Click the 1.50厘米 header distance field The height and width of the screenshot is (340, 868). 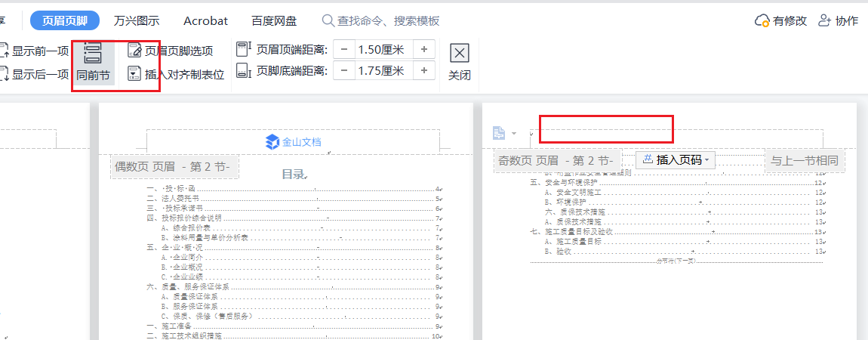pyautogui.click(x=383, y=49)
